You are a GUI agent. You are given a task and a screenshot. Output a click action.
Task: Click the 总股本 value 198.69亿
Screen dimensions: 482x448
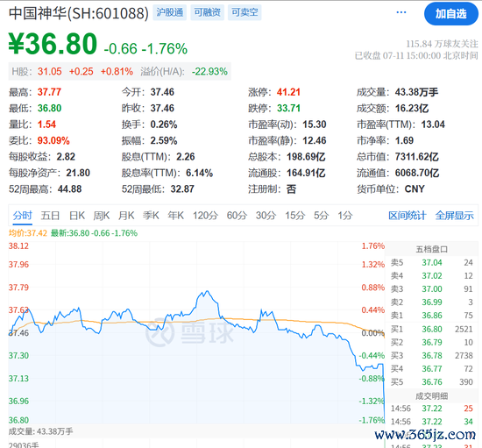point(306,157)
